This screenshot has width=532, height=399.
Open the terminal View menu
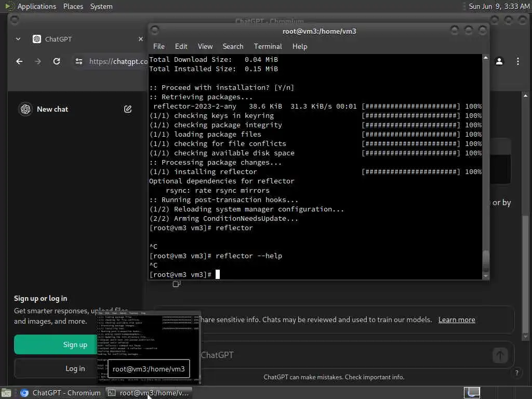click(205, 46)
